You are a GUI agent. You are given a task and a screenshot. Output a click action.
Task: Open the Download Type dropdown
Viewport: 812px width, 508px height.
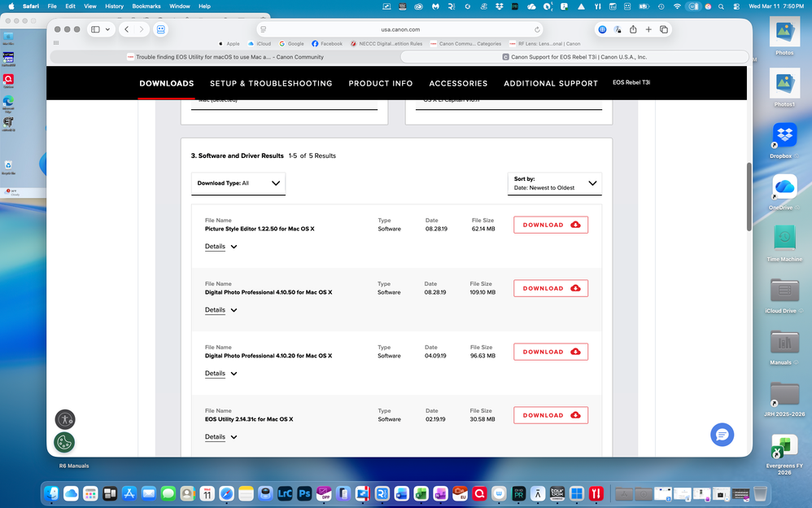238,183
